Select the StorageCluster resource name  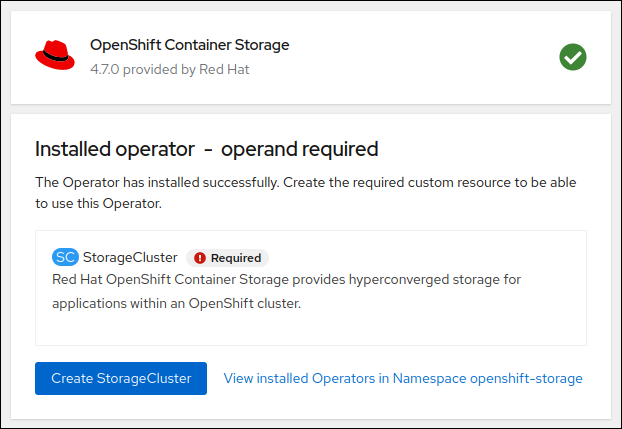pos(130,257)
